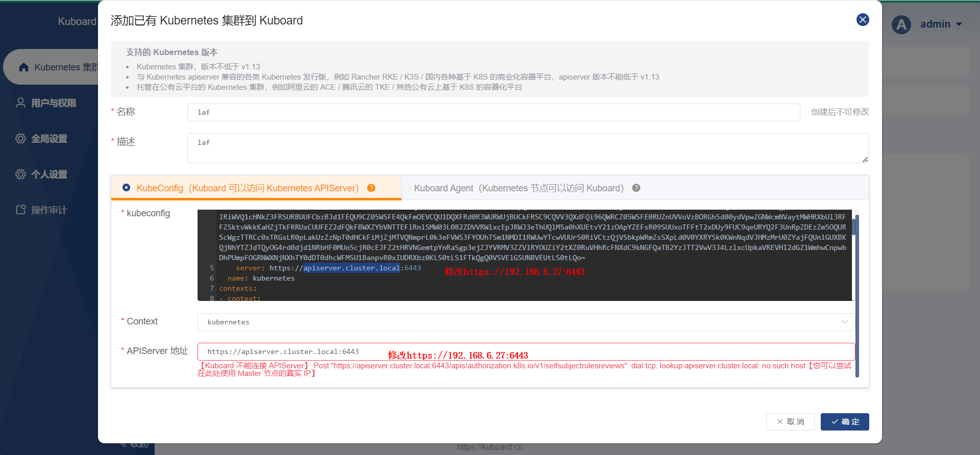Click the admin username label
Viewport: 980px width, 455px height.
tap(935, 24)
